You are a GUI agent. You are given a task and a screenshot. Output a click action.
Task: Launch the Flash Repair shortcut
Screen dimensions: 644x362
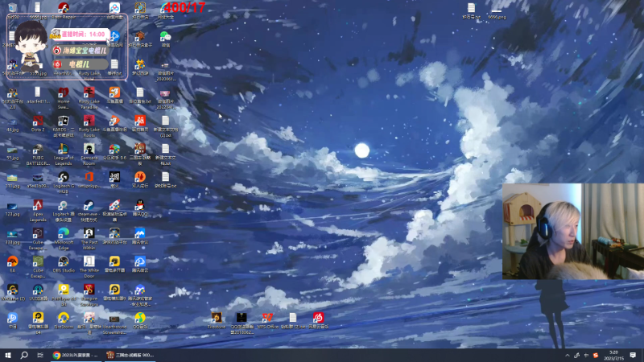(x=64, y=8)
